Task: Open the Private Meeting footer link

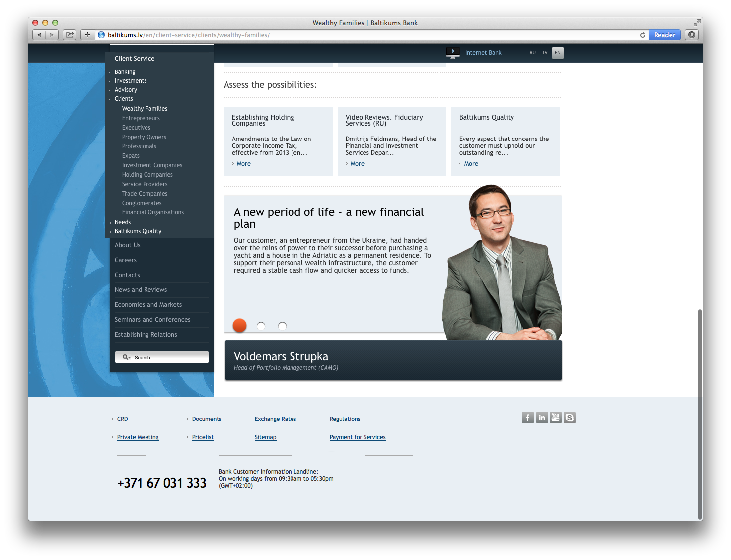Action: [138, 437]
